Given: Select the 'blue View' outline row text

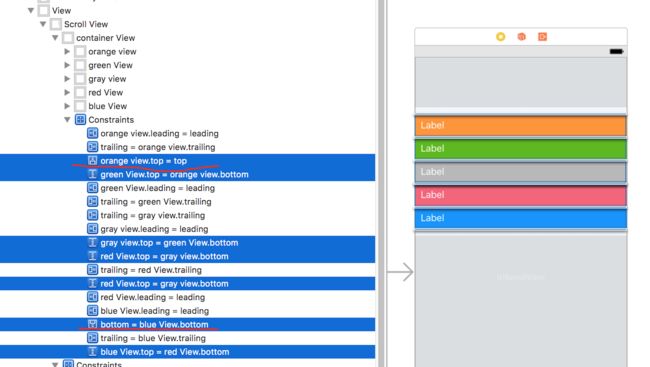Looking at the screenshot, I should pos(107,106).
